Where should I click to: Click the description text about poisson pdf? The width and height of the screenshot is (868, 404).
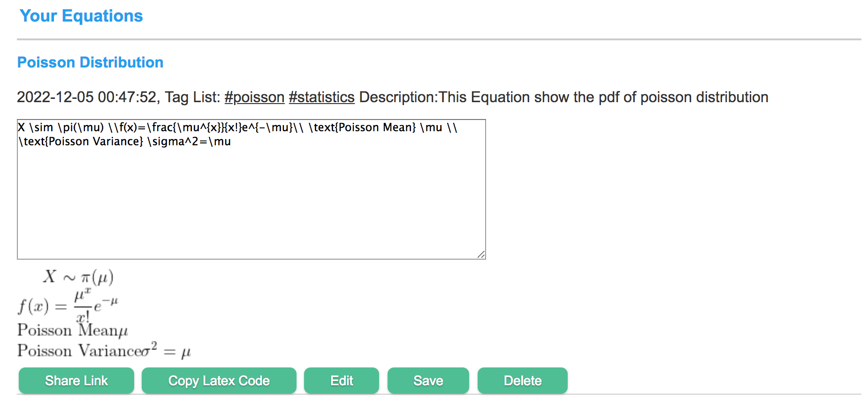tap(563, 97)
